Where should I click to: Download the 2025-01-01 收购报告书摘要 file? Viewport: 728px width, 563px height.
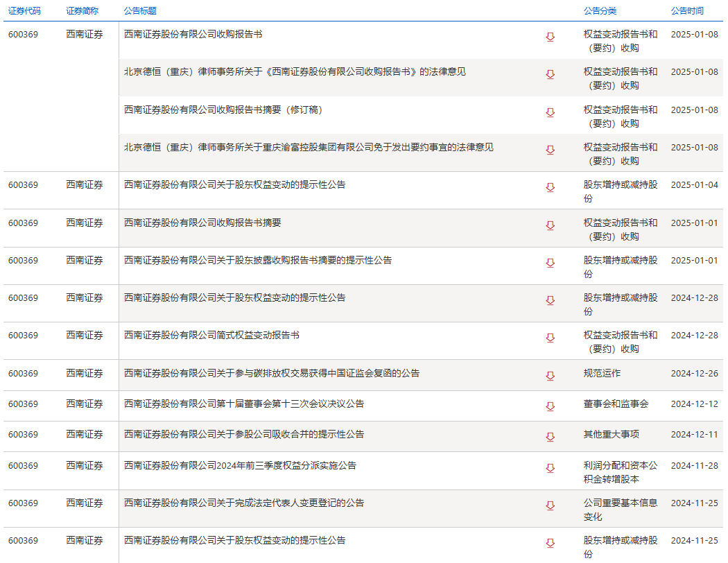click(551, 225)
